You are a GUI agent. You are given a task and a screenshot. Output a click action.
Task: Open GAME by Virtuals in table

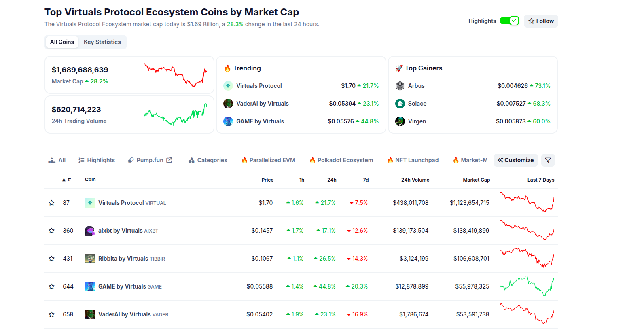[x=130, y=286]
